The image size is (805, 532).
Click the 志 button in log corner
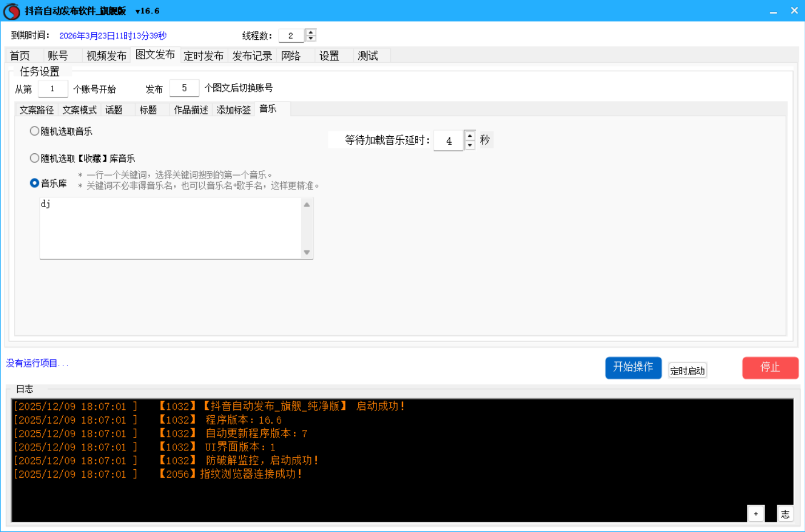785,514
